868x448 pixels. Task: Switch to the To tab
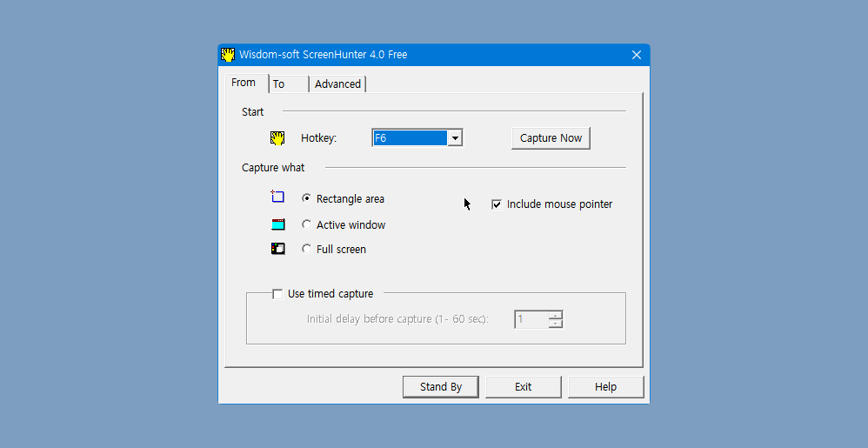tap(289, 84)
